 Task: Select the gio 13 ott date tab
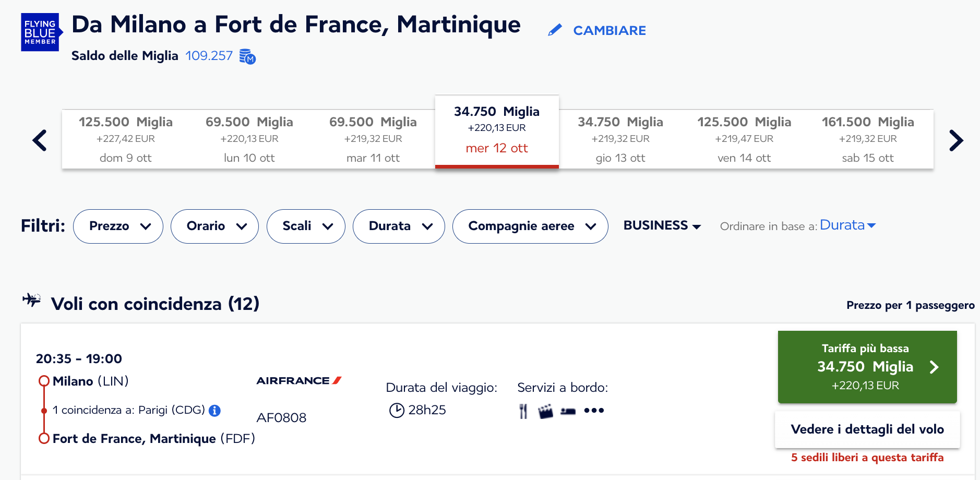(620, 139)
